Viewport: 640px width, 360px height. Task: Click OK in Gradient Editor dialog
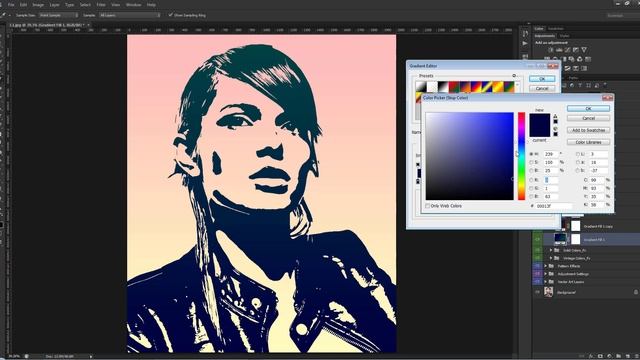click(542, 79)
